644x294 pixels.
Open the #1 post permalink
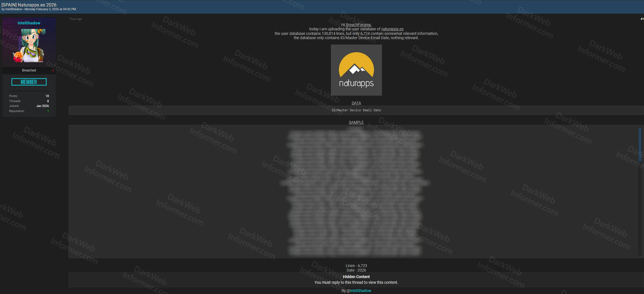click(642, 19)
